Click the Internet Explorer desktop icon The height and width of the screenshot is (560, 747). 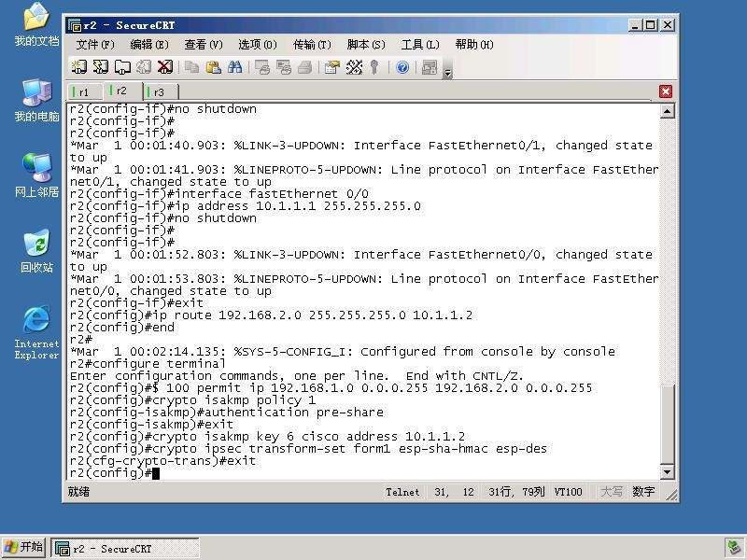[x=36, y=332]
